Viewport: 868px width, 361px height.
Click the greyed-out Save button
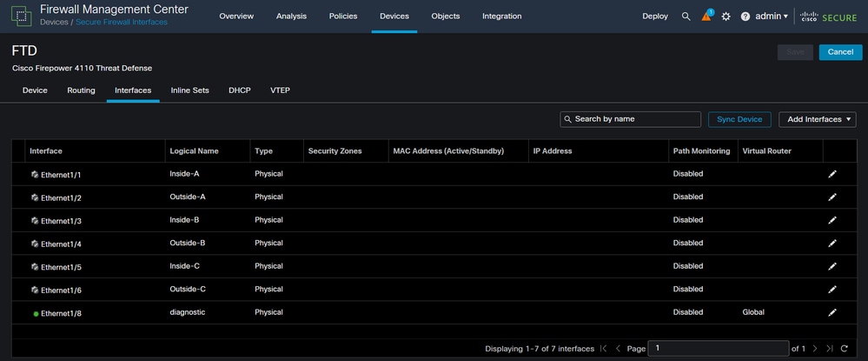pyautogui.click(x=795, y=52)
